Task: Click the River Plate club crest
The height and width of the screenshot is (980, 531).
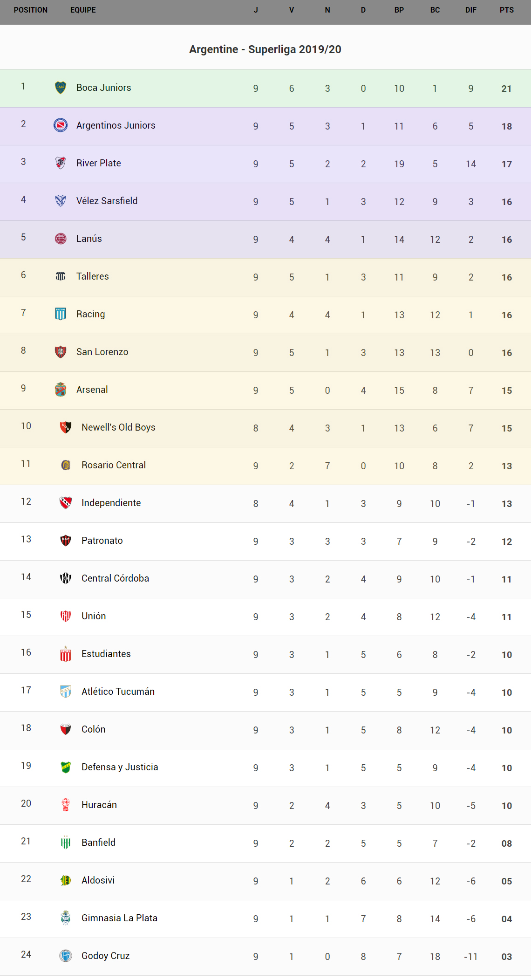Action: tap(61, 163)
